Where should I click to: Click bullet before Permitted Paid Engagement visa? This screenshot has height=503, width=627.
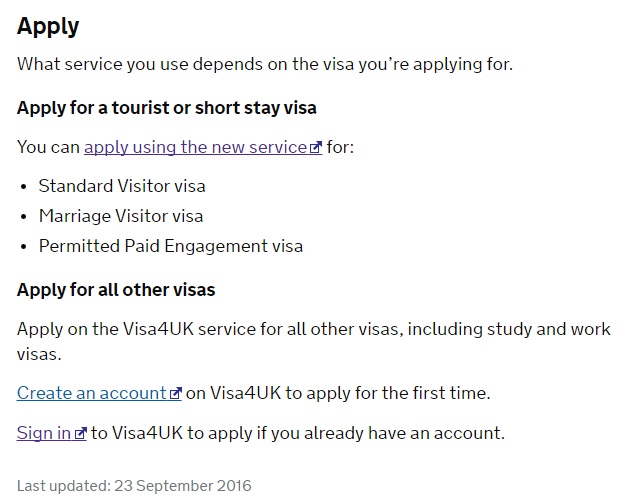pos(24,247)
